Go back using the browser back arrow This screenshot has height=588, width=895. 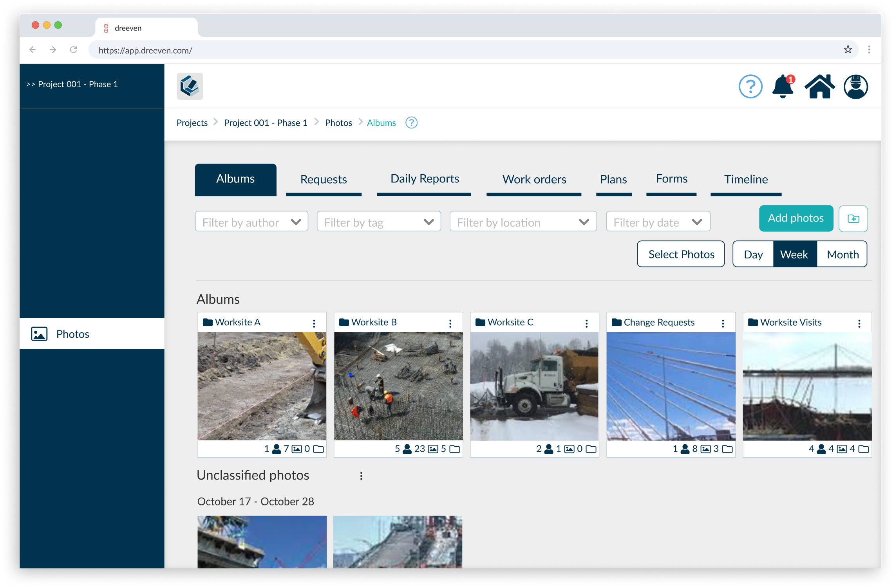click(x=33, y=50)
